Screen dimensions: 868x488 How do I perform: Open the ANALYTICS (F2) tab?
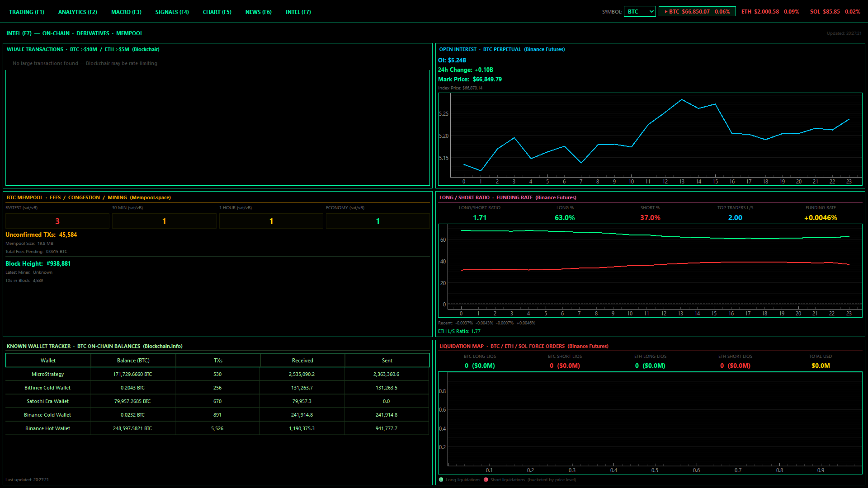tap(78, 12)
